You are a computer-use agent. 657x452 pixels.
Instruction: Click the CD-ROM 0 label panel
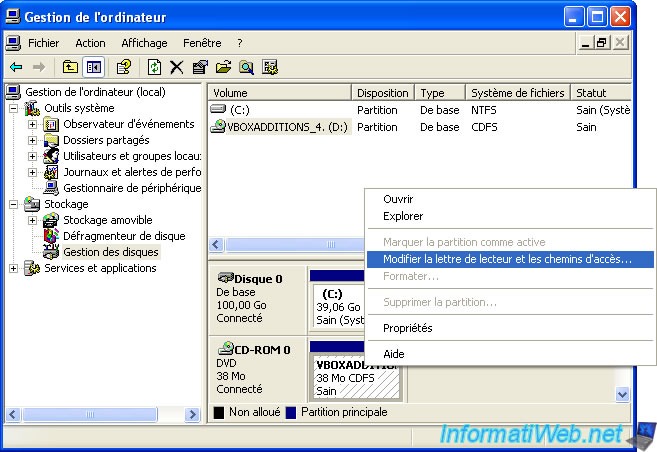258,369
